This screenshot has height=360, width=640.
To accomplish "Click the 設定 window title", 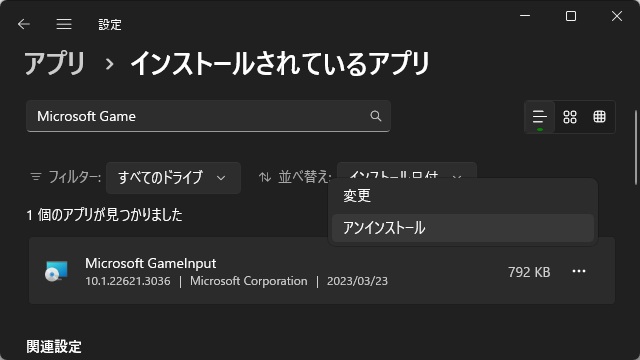I will click(x=110, y=24).
